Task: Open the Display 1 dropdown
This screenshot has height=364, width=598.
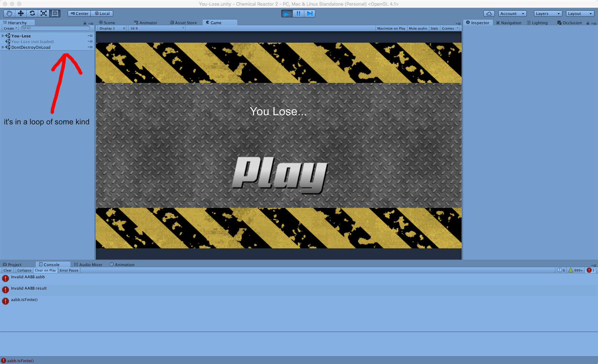Action: coord(112,28)
